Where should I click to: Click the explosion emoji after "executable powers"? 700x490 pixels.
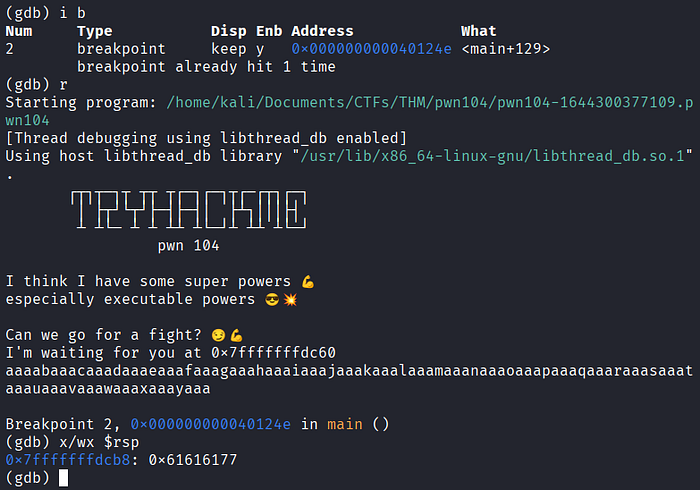coord(290,299)
